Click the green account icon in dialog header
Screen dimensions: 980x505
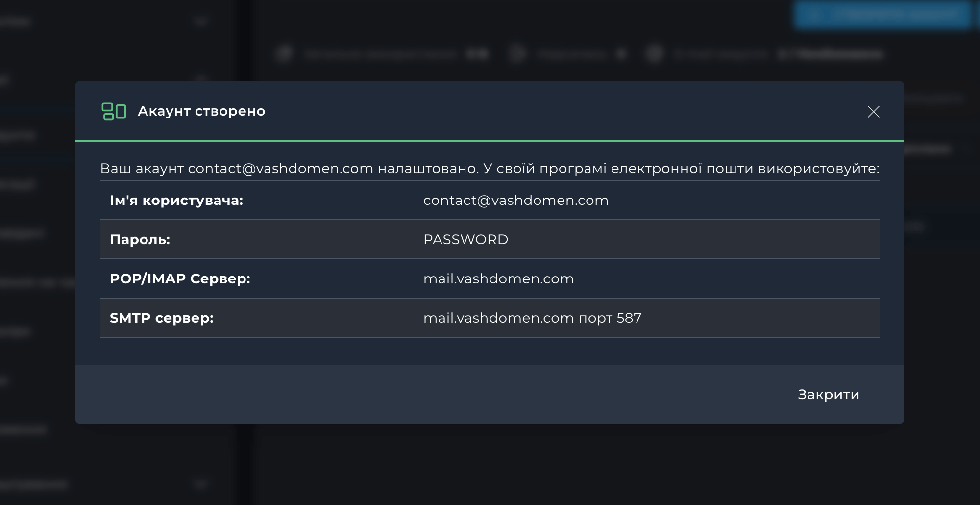point(114,111)
